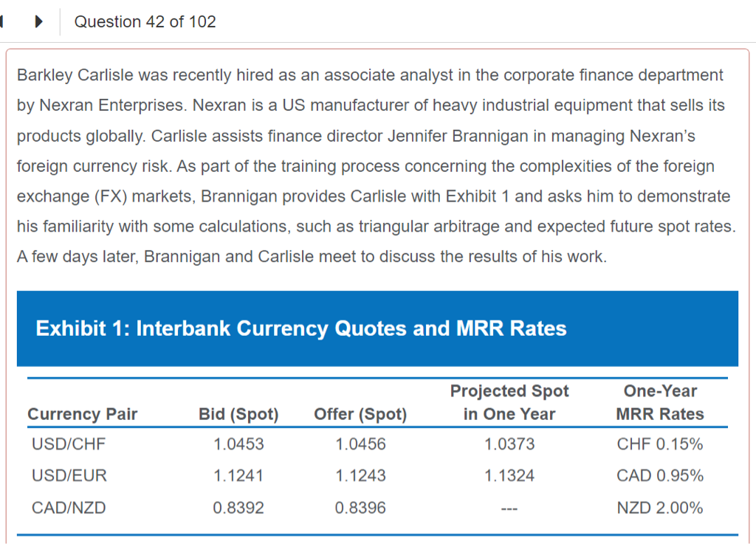Viewport: 756px width, 544px height.
Task: Click the CAD 0.95% MRR rate cell
Action: (660, 476)
